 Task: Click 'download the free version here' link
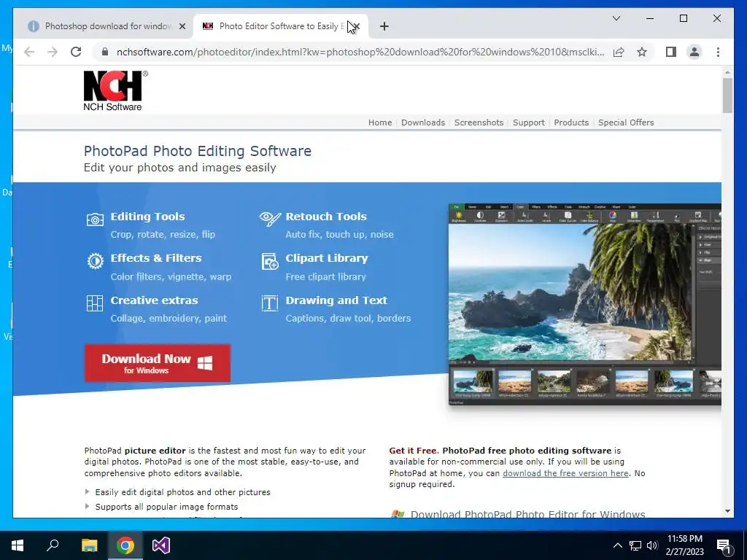565,472
